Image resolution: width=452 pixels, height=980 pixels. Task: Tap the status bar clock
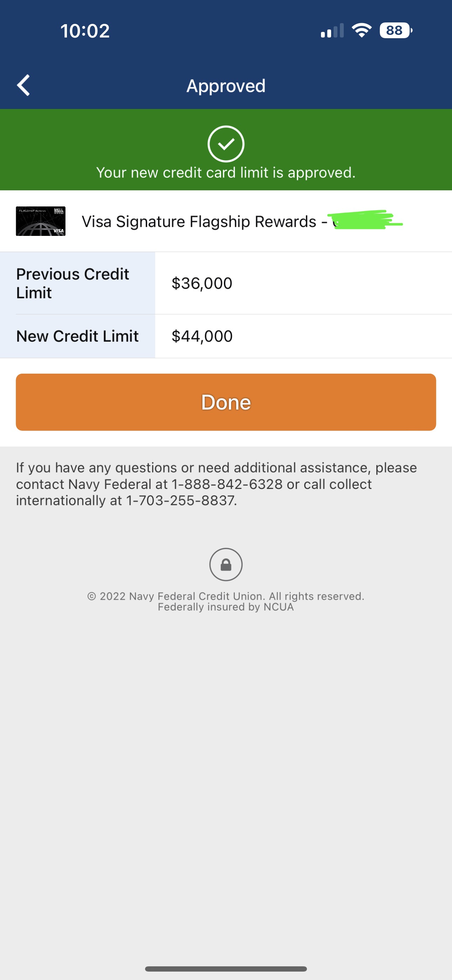(85, 31)
